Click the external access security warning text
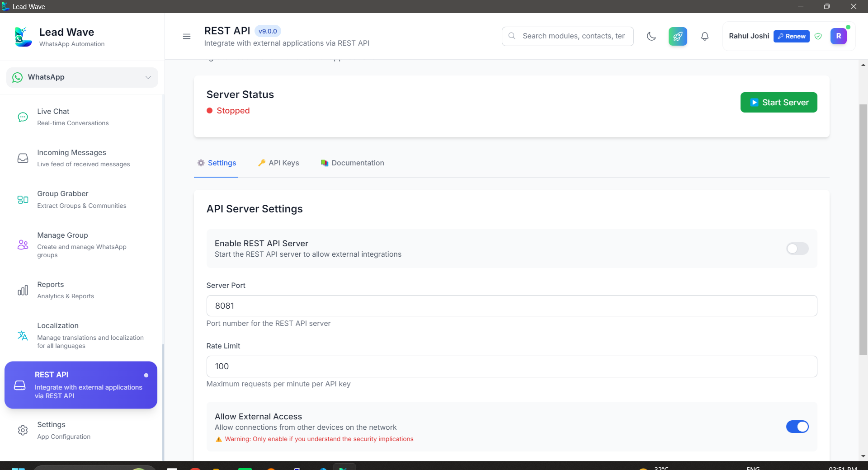868x470 pixels. [319, 439]
